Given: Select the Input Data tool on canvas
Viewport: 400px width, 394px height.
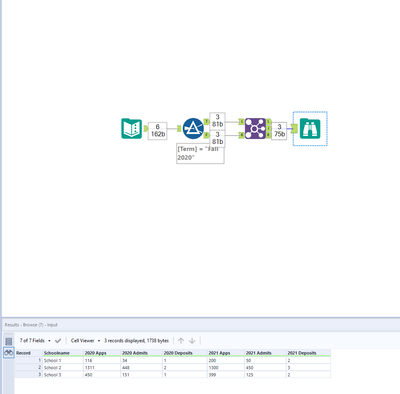Looking at the screenshot, I should pyautogui.click(x=131, y=129).
